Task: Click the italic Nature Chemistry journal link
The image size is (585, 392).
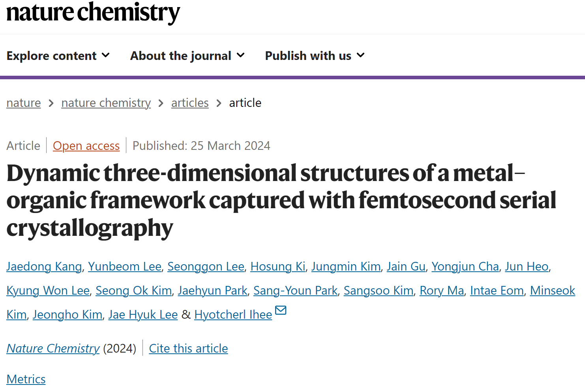Action: click(x=53, y=349)
